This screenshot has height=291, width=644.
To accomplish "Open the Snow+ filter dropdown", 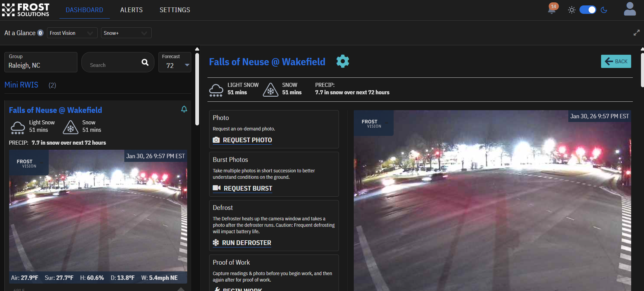I will pyautogui.click(x=126, y=33).
